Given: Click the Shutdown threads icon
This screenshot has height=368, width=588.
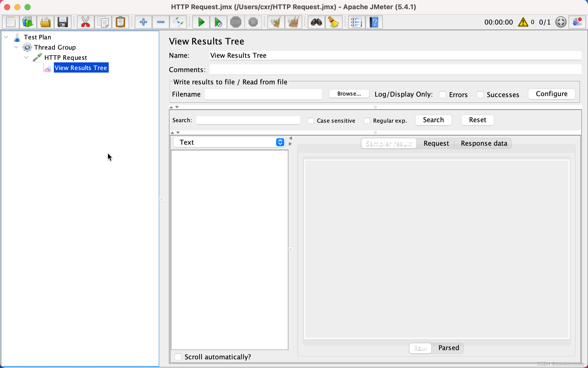Looking at the screenshot, I should tap(253, 22).
